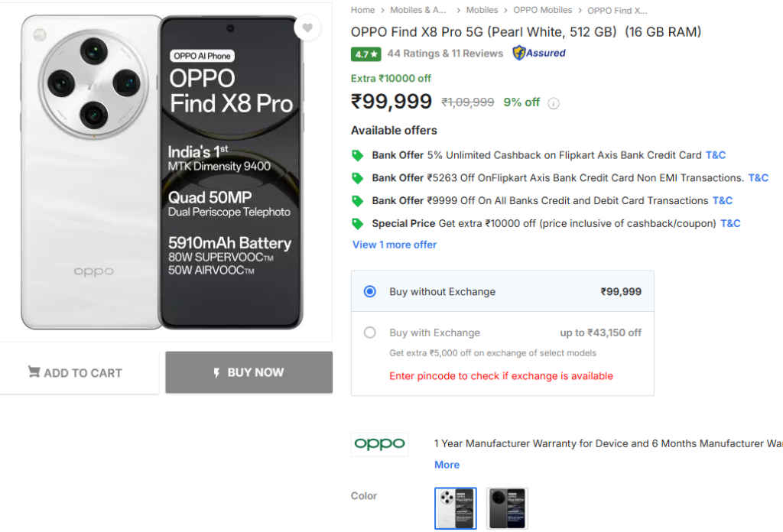Click the OPPO brand logo
The image size is (783, 532).
click(x=379, y=443)
